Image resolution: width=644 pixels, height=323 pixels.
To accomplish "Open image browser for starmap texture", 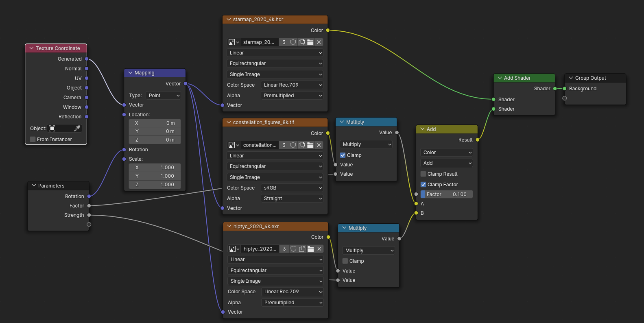I will (x=233, y=42).
